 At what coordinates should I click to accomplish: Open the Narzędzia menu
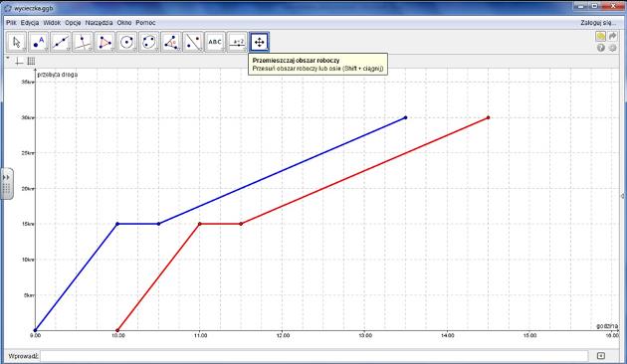[99, 23]
